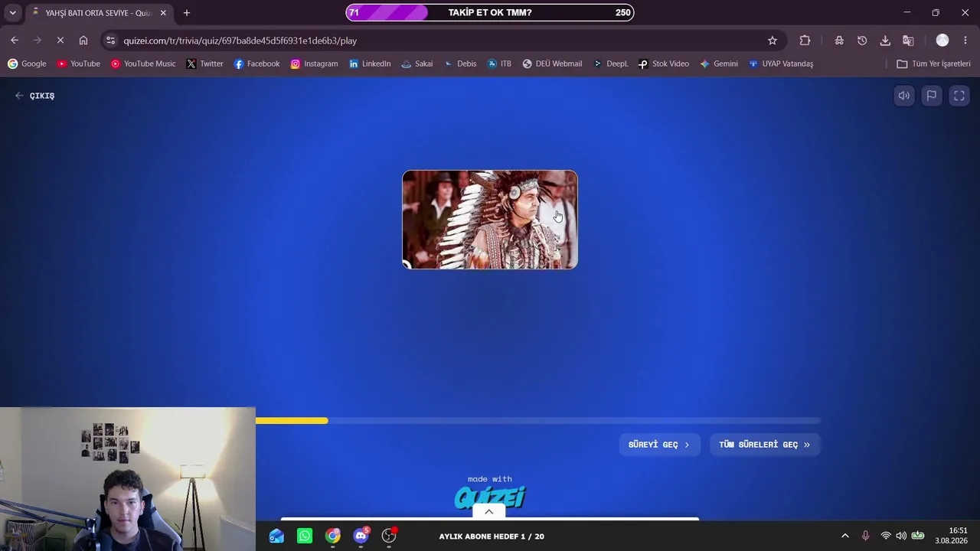The height and width of the screenshot is (551, 980).
Task: View site information icon in address bar
Action: point(111,41)
